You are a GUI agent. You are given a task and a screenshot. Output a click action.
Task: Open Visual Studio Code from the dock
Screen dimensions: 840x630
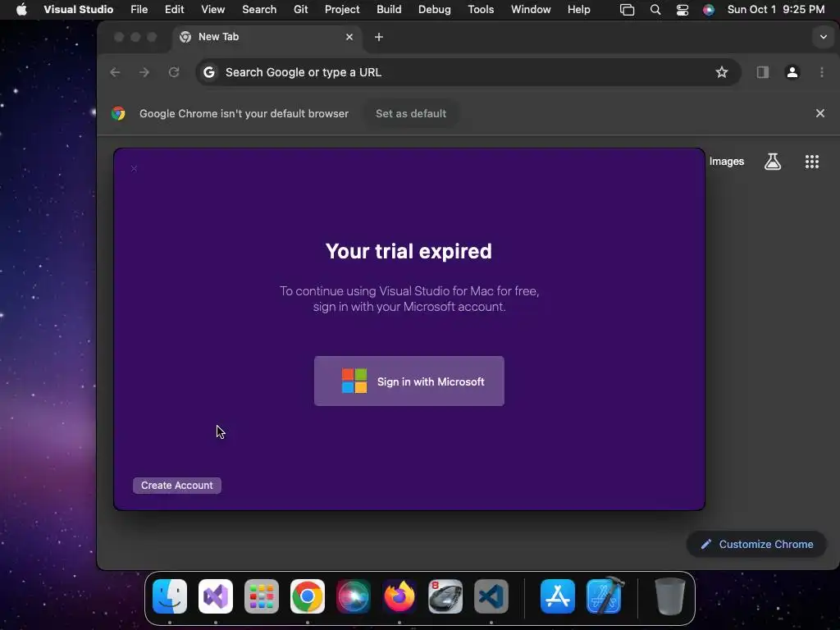point(491,596)
